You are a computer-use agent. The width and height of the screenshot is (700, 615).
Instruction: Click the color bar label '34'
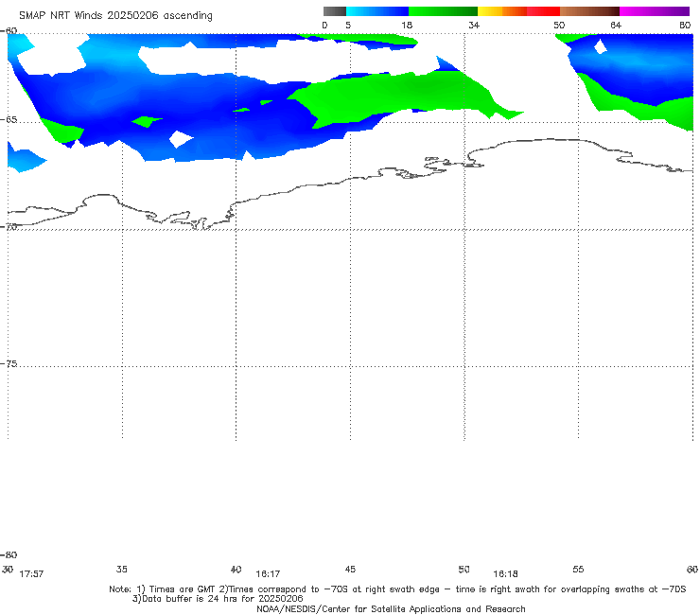(x=474, y=26)
